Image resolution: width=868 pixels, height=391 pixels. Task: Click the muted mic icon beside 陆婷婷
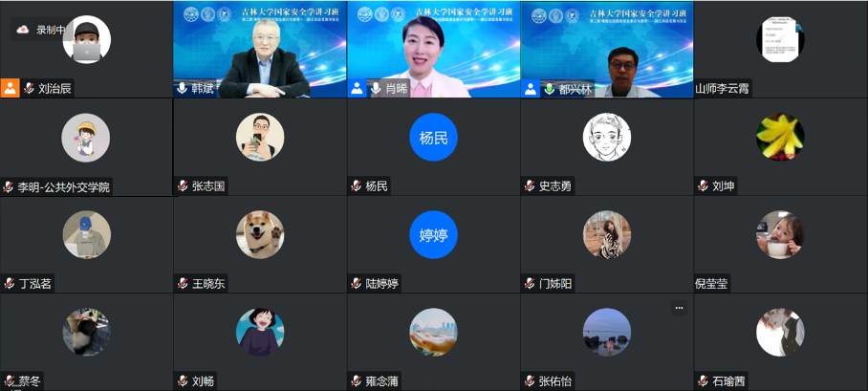(x=356, y=284)
